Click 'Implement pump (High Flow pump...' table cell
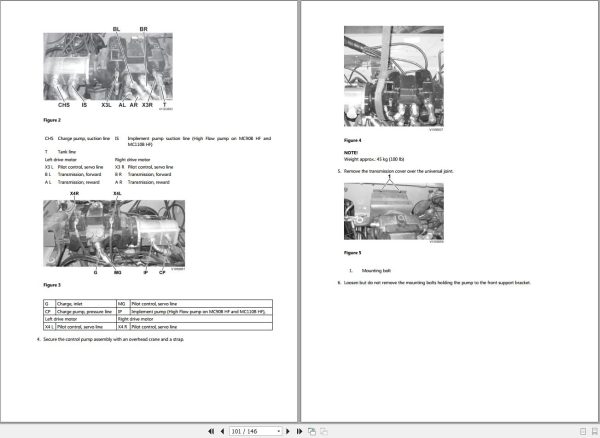600x438 pixels. coord(201,311)
